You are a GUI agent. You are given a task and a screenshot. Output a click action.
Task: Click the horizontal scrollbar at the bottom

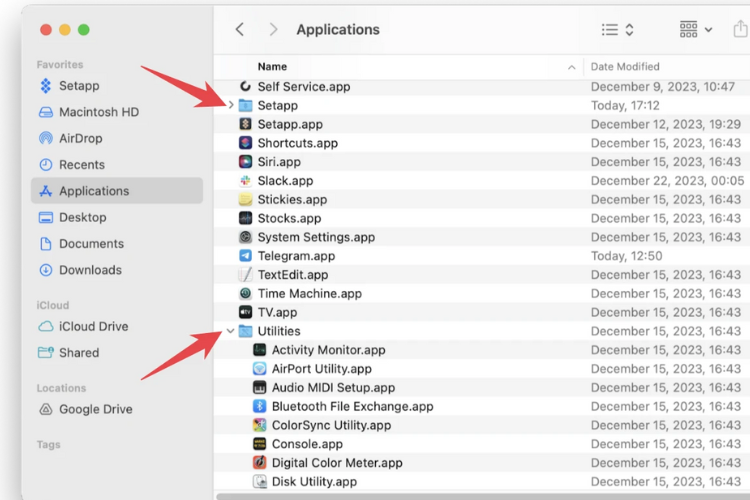[x=483, y=496]
